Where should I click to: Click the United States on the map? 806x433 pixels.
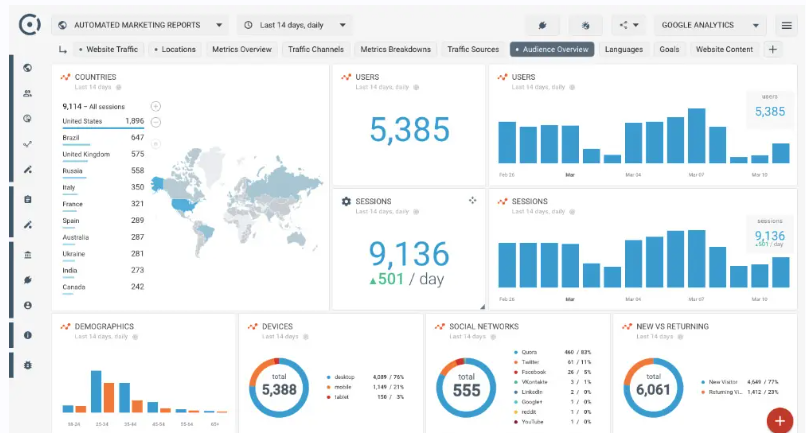click(184, 206)
